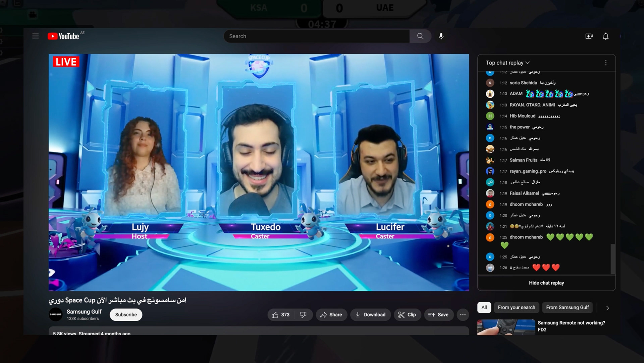Click the Download button
The height and width of the screenshot is (363, 644).
[x=370, y=315]
